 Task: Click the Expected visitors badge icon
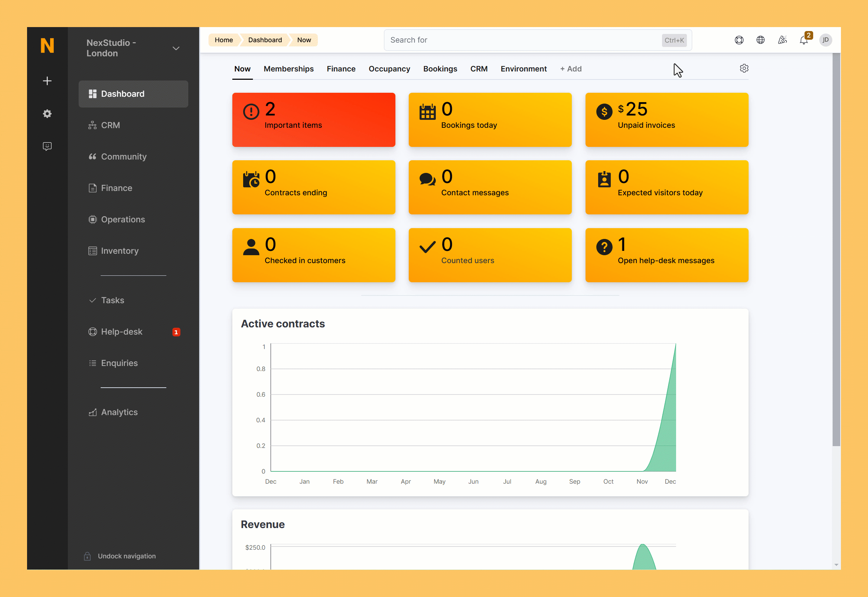pyautogui.click(x=604, y=179)
